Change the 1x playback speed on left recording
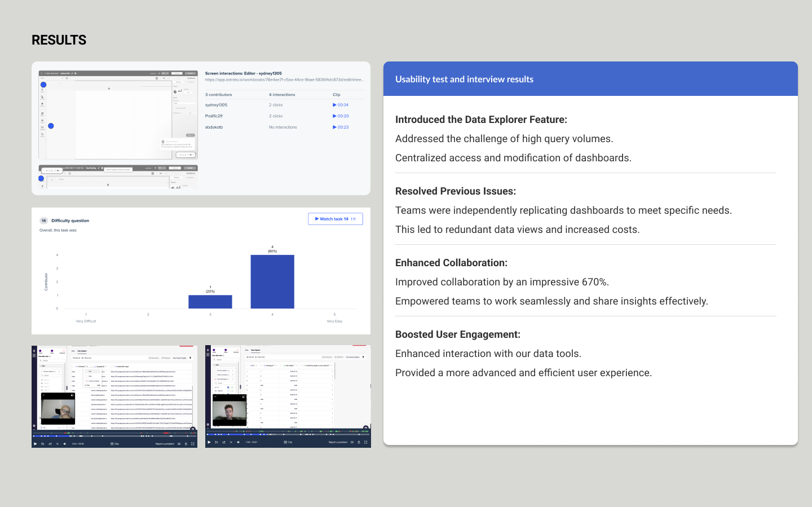The image size is (812, 507). tap(58, 444)
